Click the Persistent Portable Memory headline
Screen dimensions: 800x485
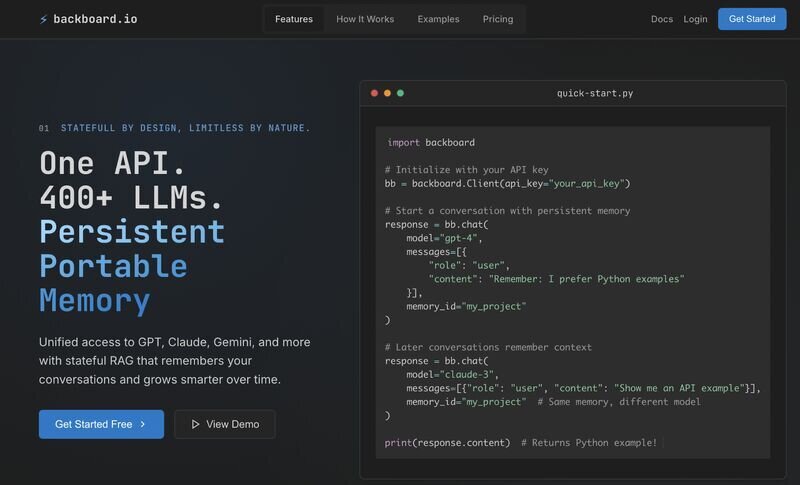point(131,266)
